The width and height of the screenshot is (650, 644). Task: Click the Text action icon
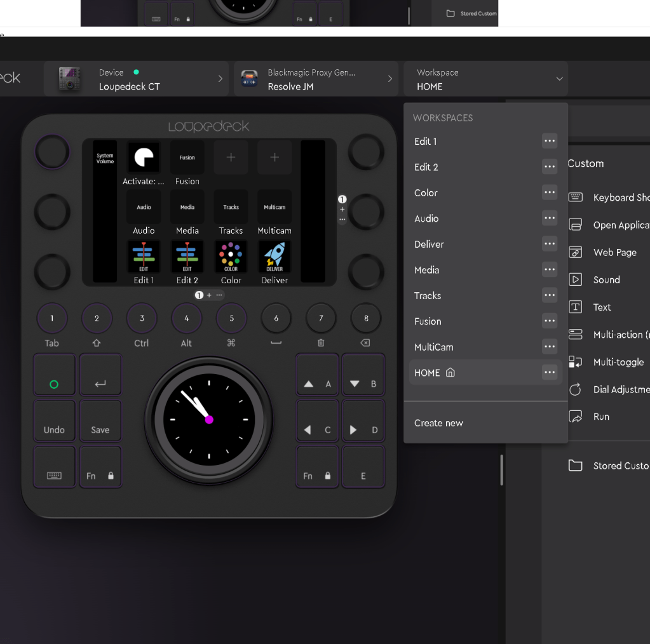[x=575, y=307]
